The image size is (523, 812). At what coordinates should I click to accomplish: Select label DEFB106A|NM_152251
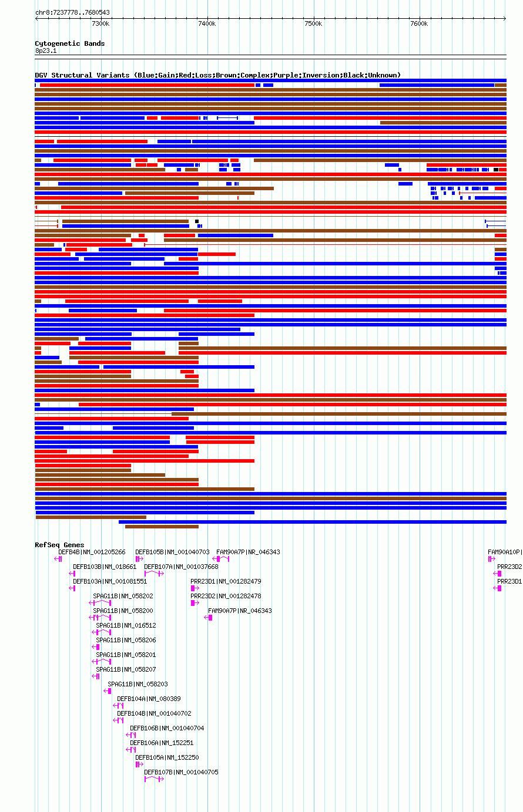click(162, 743)
